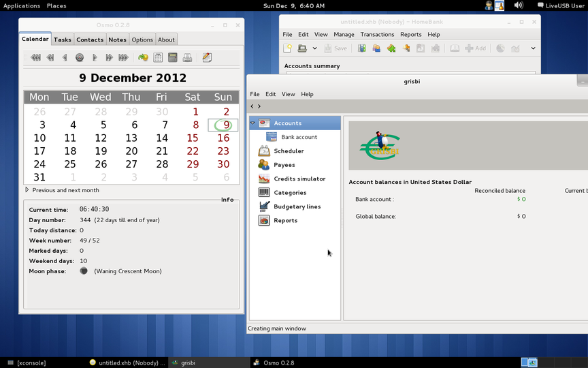Go to previous year in Osmo calendar
Viewport: 588px width, 368px height.
click(35, 58)
